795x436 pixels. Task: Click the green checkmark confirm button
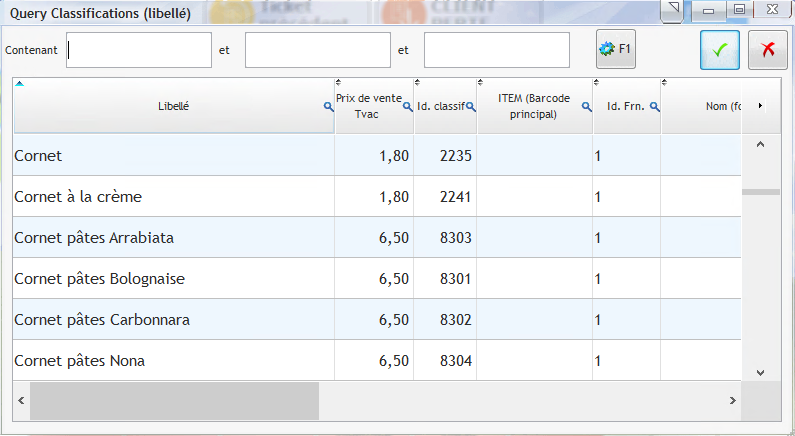[x=719, y=50]
